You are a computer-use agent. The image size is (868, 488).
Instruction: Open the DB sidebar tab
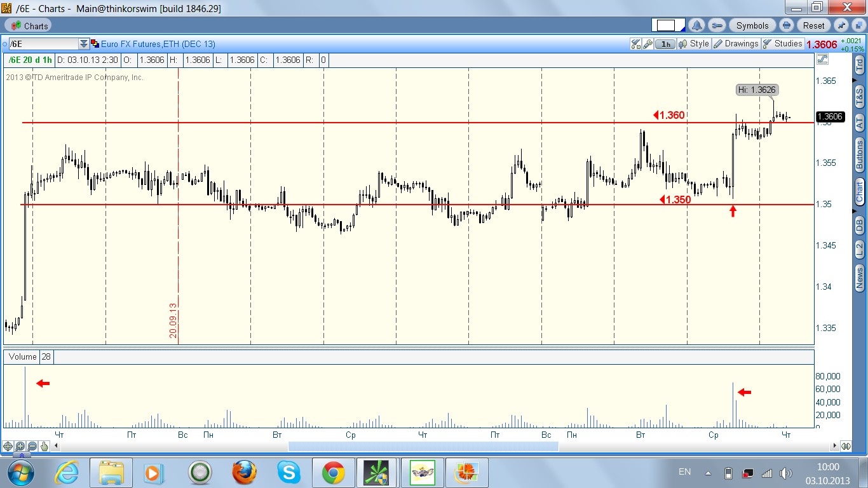(860, 224)
